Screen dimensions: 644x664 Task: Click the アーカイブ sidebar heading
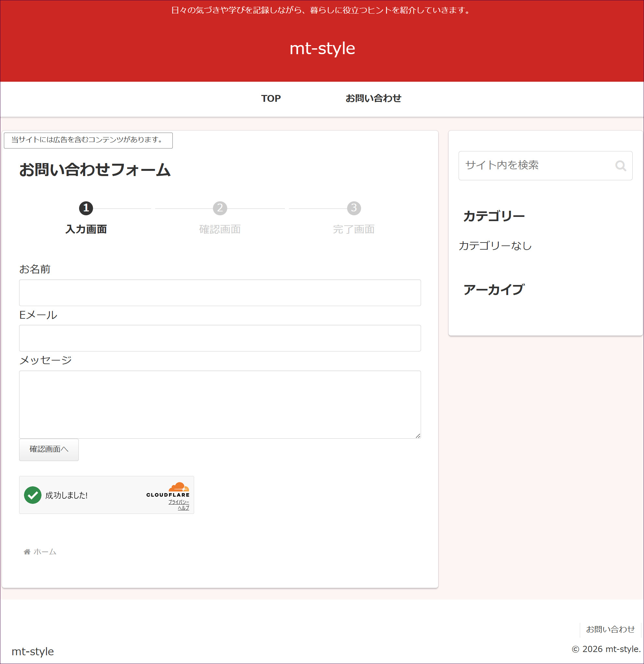pyautogui.click(x=494, y=290)
